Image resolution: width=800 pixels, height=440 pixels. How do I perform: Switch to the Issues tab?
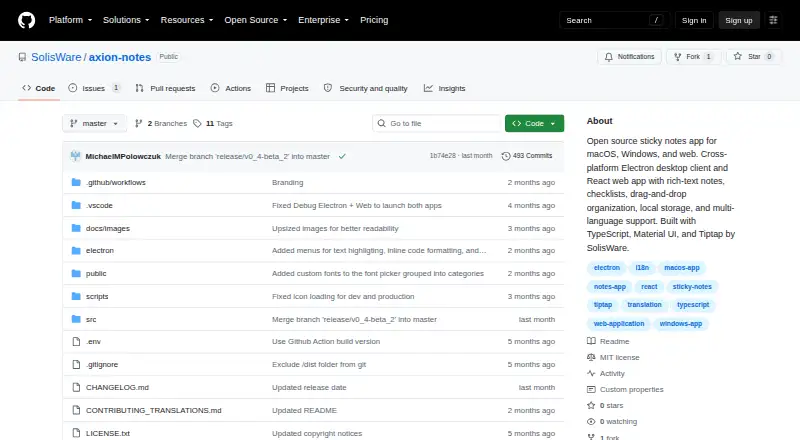[95, 88]
